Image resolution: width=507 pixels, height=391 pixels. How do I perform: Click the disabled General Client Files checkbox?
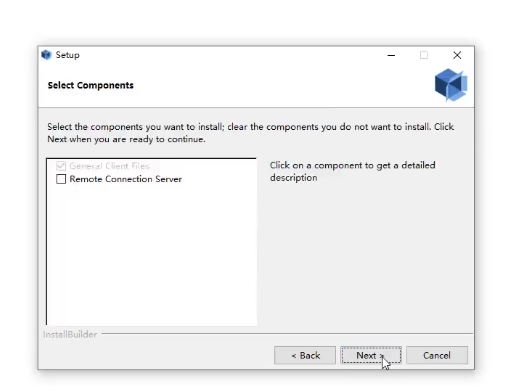click(x=61, y=166)
